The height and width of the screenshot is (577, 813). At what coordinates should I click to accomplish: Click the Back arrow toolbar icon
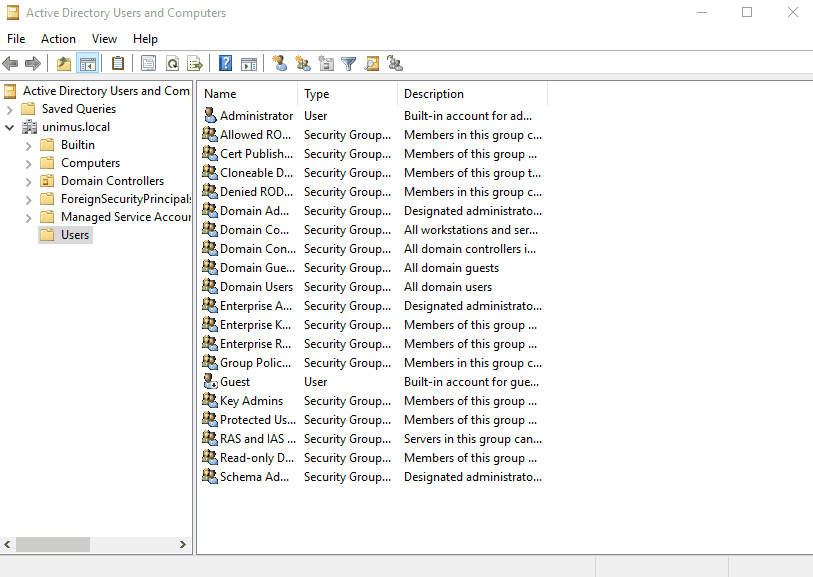[x=10, y=64]
